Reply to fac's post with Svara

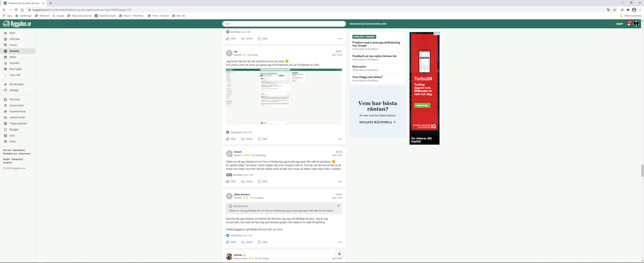(x=247, y=139)
